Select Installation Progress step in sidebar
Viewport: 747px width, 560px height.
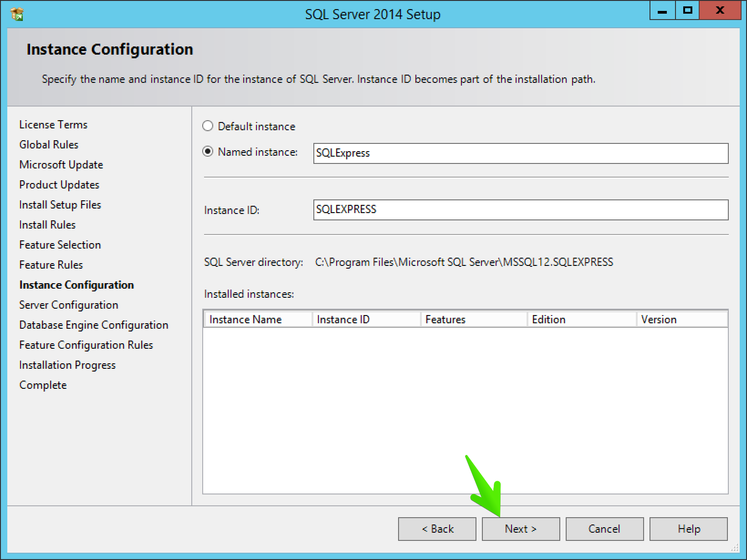coord(67,365)
